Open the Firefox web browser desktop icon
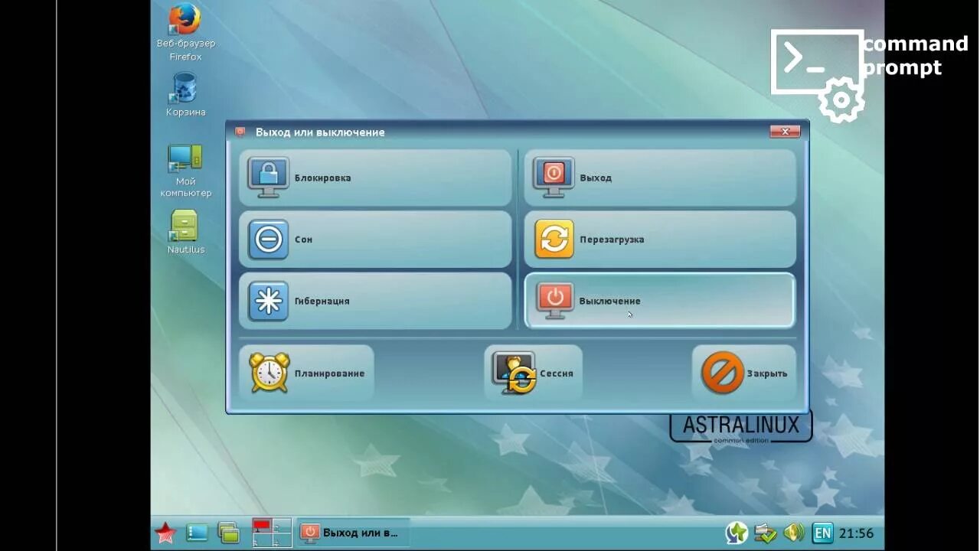Viewport: 980px width, 551px height. coord(185,34)
